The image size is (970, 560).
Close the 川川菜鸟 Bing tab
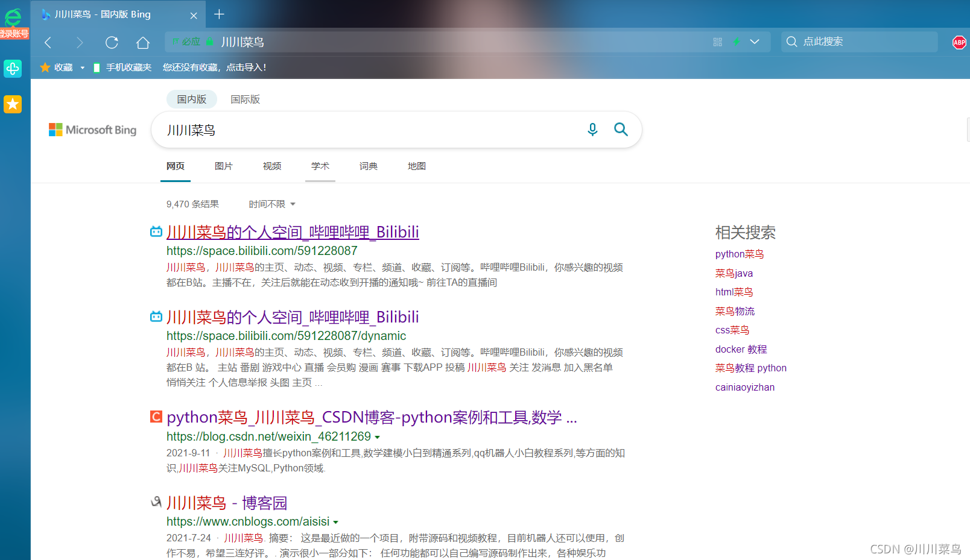194,16
